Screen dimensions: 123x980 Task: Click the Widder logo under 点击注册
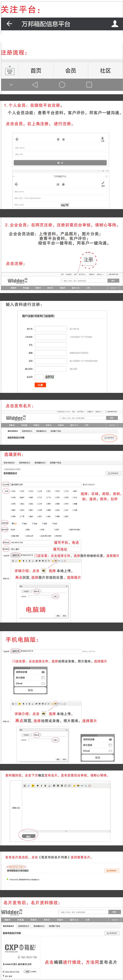pos(17,281)
